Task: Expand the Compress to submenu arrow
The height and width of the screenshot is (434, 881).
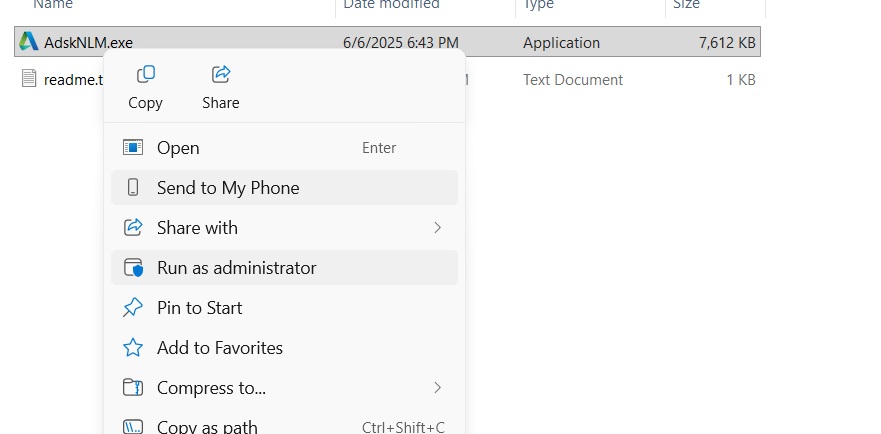Action: coord(437,387)
